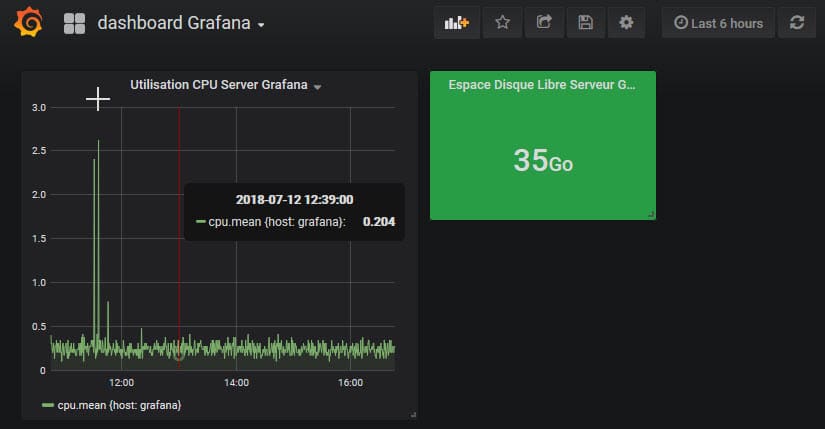The image size is (825, 429).
Task: Click the resize handle of green disk panel
Action: [x=652, y=214]
